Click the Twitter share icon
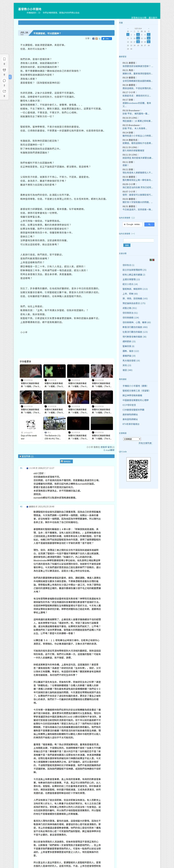The width and height of the screenshot is (174, 868). coord(99,39)
